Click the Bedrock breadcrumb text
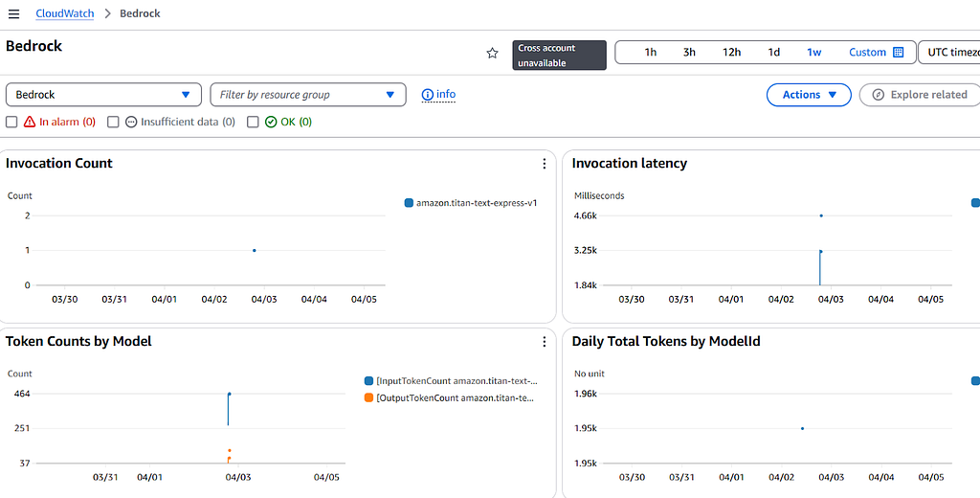Screen dimensions: 980x498 [140, 13]
